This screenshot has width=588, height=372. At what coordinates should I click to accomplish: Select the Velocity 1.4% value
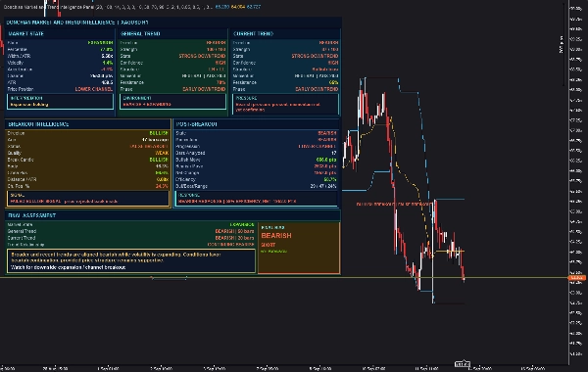coord(108,63)
